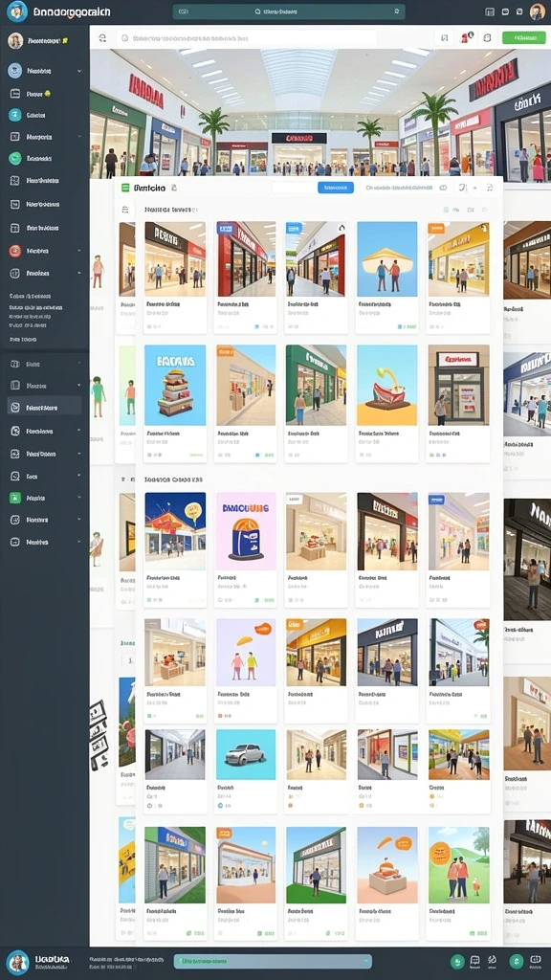Select the highlighted item in the lower sidebar

tap(44, 408)
